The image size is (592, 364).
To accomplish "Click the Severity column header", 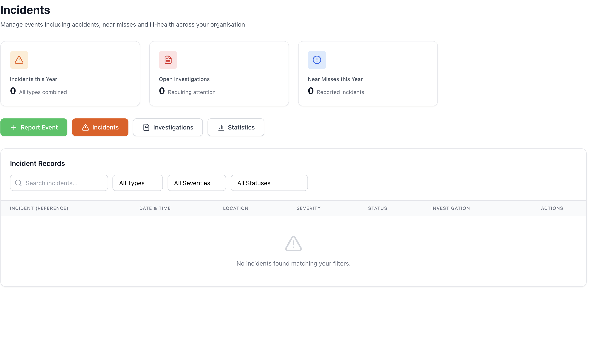I will pyautogui.click(x=308, y=208).
